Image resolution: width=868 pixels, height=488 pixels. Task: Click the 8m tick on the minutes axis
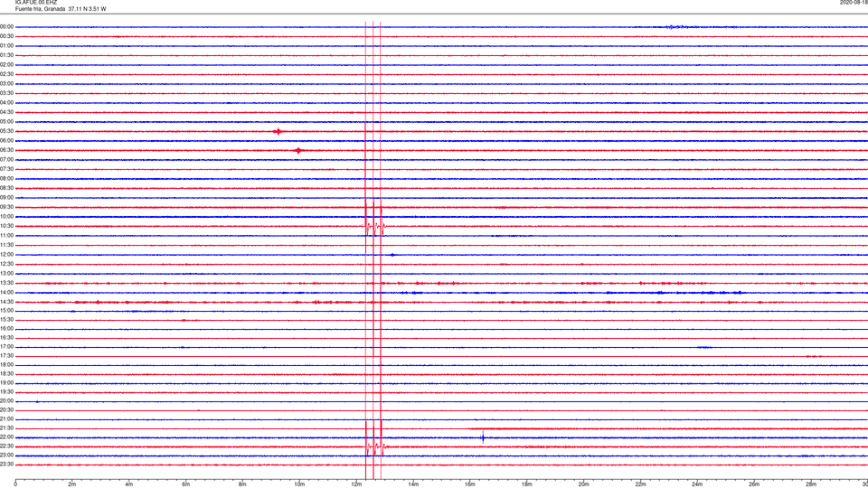tap(242, 484)
